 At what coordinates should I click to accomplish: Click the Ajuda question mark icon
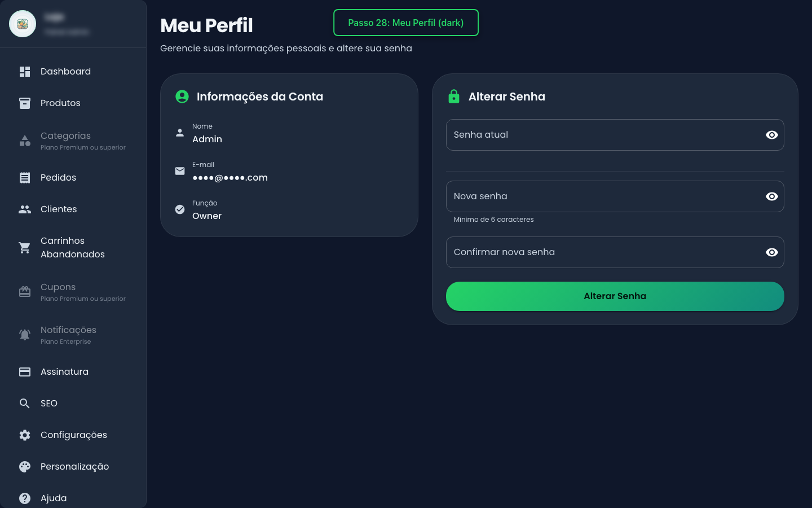click(25, 498)
